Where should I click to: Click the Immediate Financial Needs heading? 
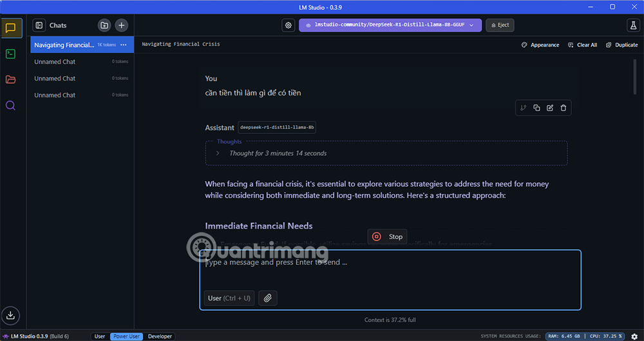(x=259, y=226)
